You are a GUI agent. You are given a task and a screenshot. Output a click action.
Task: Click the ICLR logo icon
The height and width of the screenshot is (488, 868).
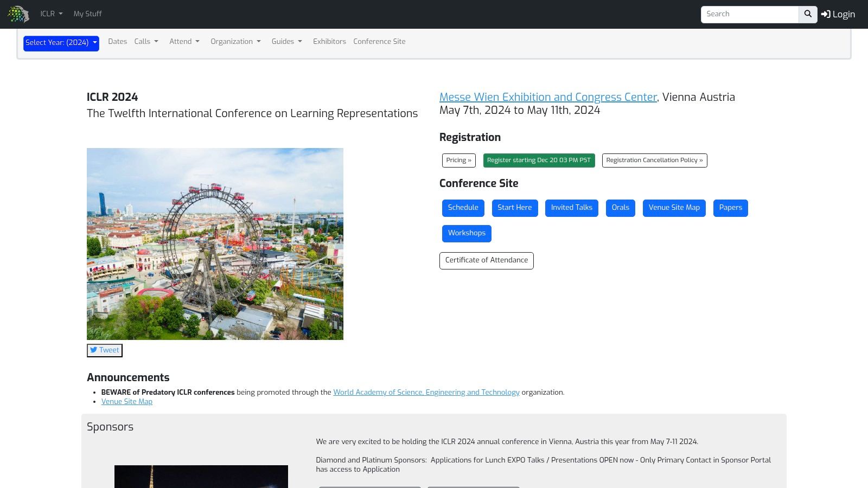[18, 14]
